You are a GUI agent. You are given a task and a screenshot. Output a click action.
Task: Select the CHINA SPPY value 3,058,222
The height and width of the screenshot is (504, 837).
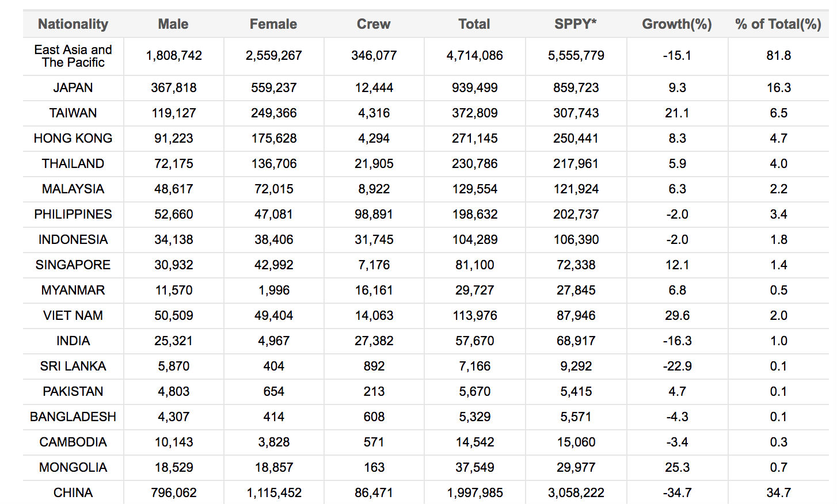(x=576, y=492)
